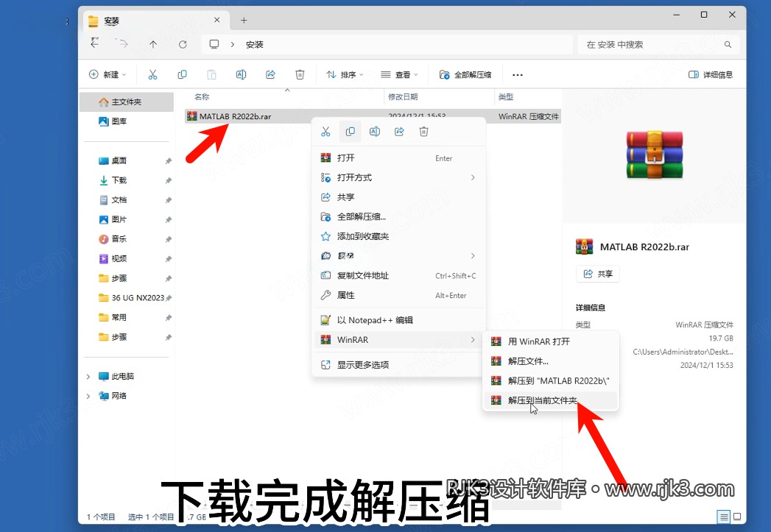
Task: Go up one folder level
Action: click(153, 45)
